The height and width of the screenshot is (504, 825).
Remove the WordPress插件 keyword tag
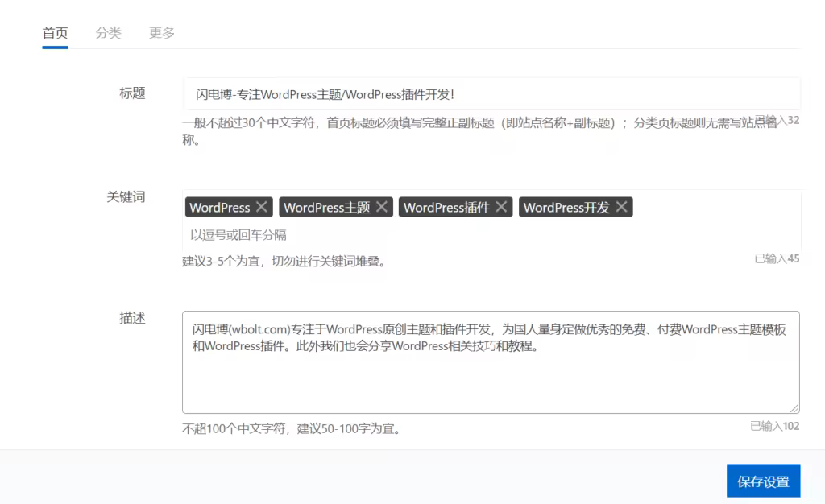[501, 207]
